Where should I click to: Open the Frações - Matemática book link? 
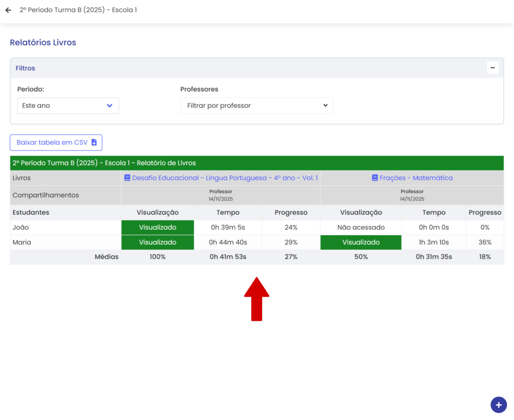416,178
